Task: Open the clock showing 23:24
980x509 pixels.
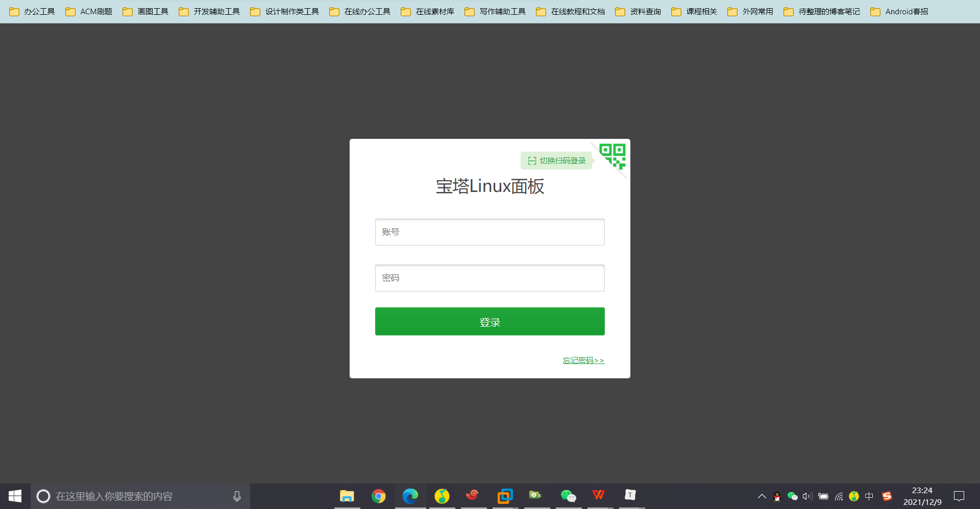Action: pos(922,496)
